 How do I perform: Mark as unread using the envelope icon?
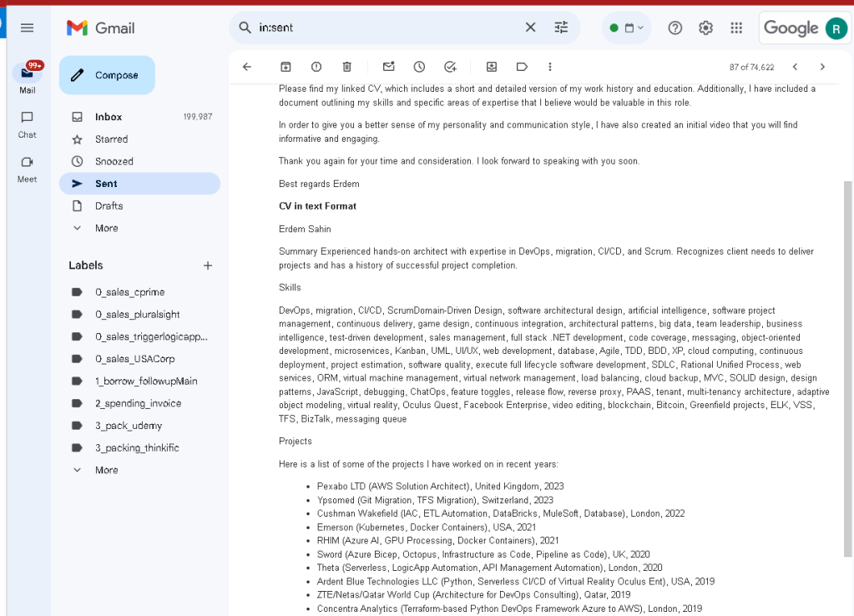coord(388,67)
